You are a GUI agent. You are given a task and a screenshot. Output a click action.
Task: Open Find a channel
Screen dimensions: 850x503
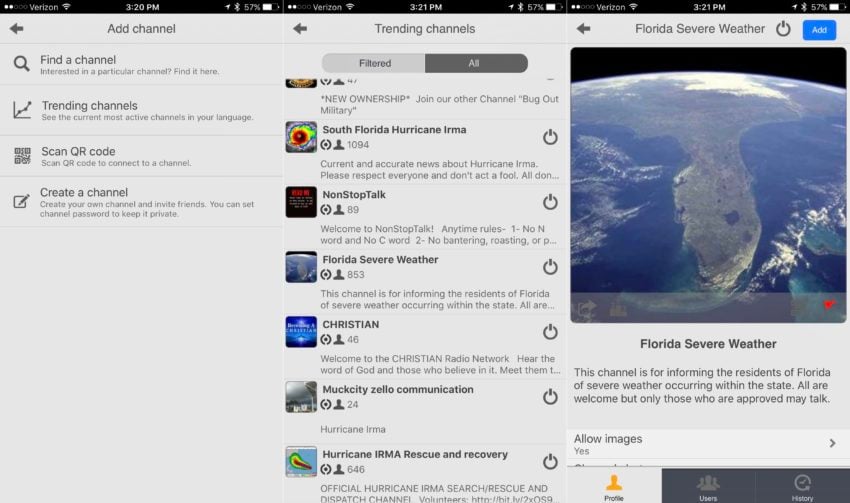point(141,64)
